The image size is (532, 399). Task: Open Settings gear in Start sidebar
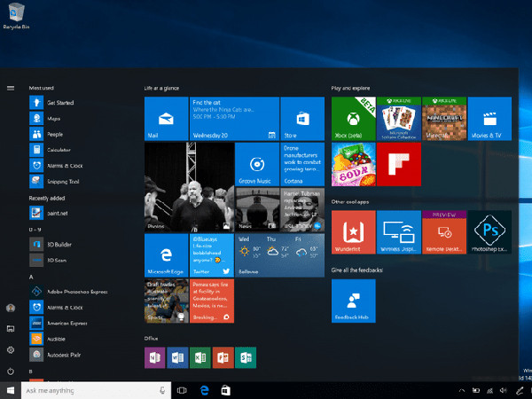pyautogui.click(x=11, y=350)
